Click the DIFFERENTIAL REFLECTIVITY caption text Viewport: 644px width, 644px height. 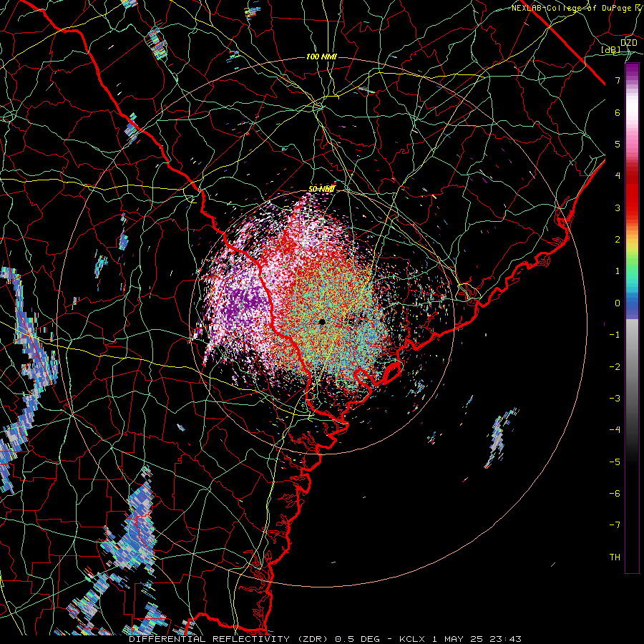click(210, 639)
